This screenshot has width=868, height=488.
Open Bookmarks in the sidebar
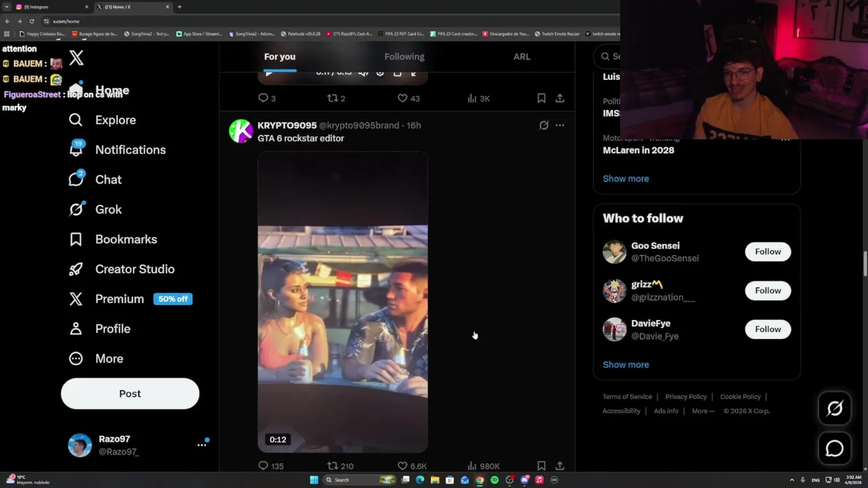[x=113, y=239]
